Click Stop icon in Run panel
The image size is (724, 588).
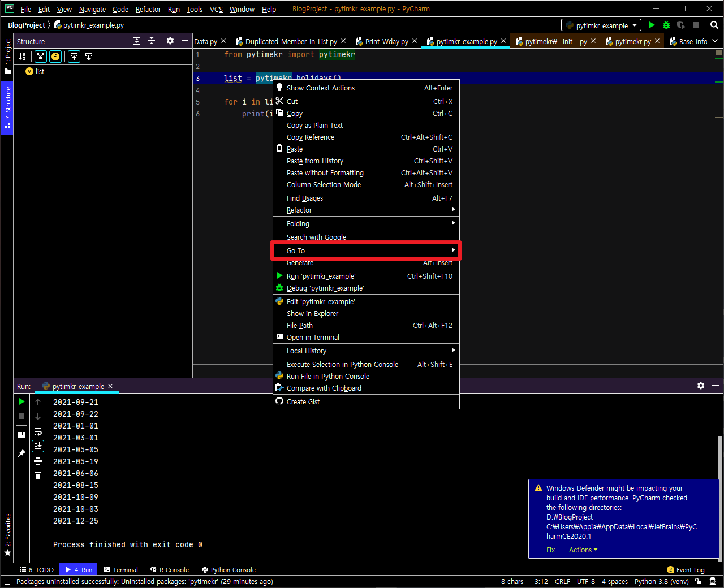point(21,416)
